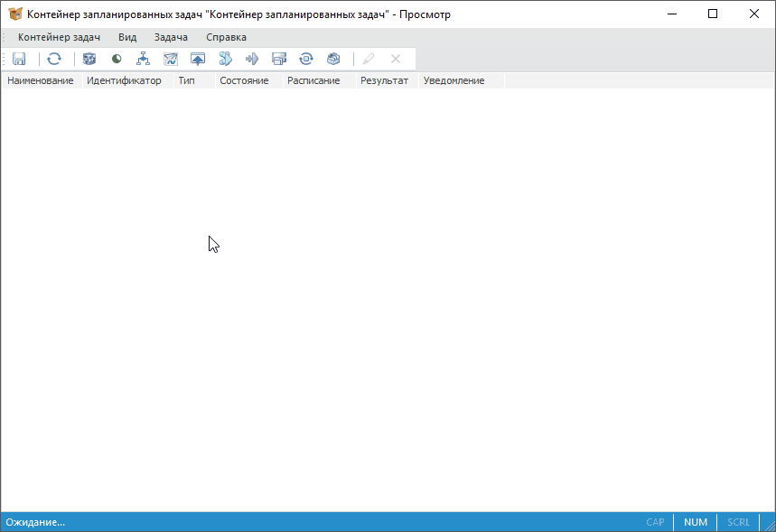Click the circular arrows with square icon

(306, 59)
